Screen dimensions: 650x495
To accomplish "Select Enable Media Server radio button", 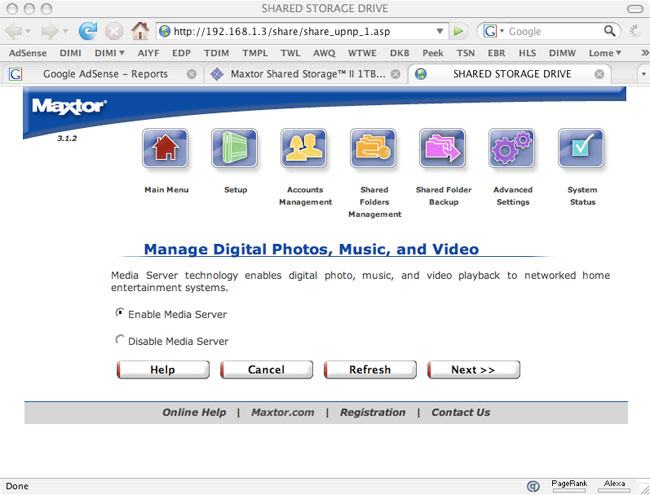I will (119, 313).
